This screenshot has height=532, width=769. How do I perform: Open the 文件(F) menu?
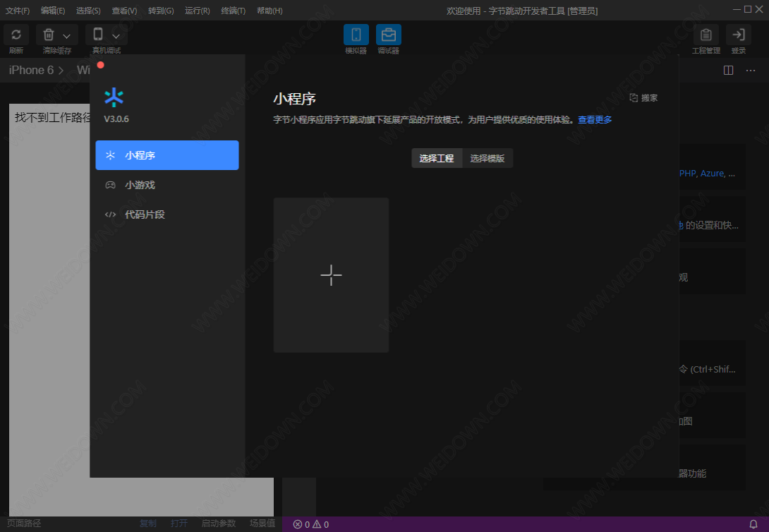17,11
